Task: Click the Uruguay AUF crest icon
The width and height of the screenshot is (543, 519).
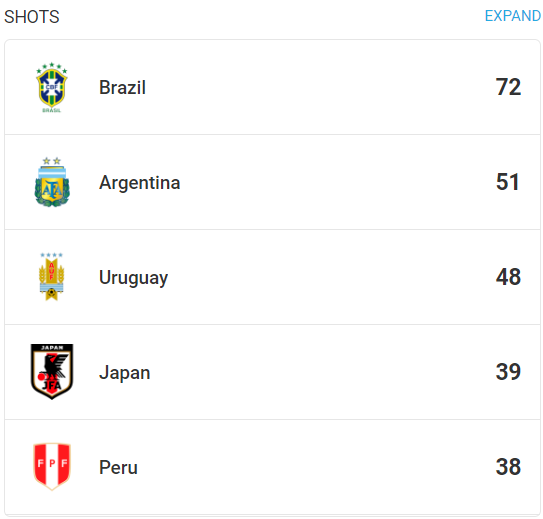Action: [51, 277]
